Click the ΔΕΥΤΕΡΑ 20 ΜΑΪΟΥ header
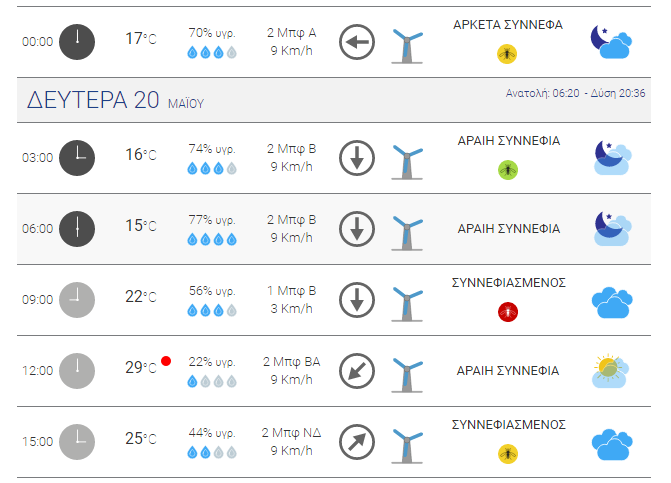Viewport: 671px width, 483px height. coord(116,100)
